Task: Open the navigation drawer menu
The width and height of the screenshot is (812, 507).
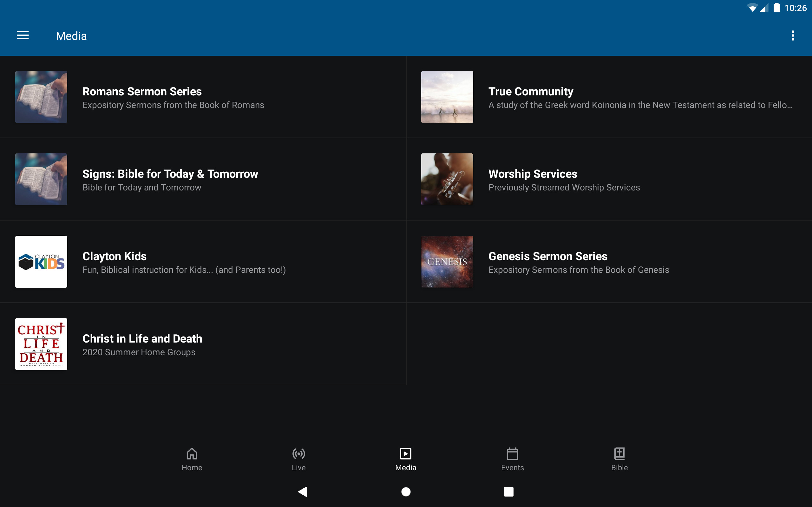Action: [23, 35]
